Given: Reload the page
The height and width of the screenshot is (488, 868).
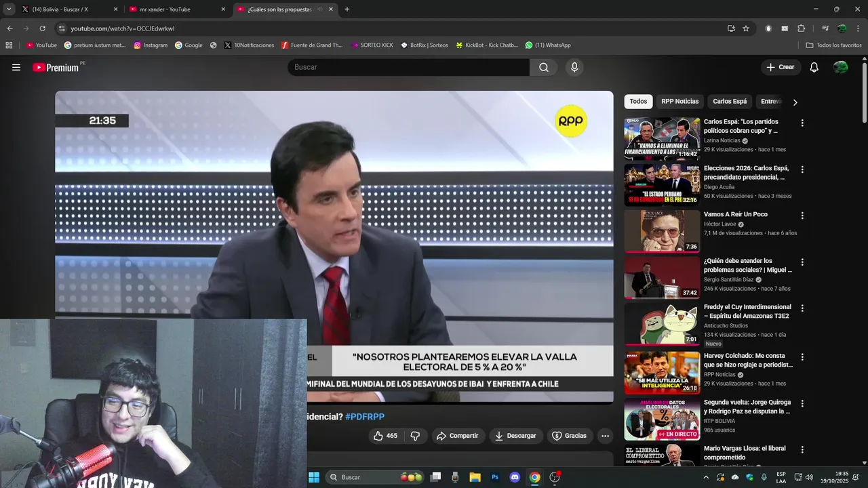Looking at the screenshot, I should coord(42,28).
